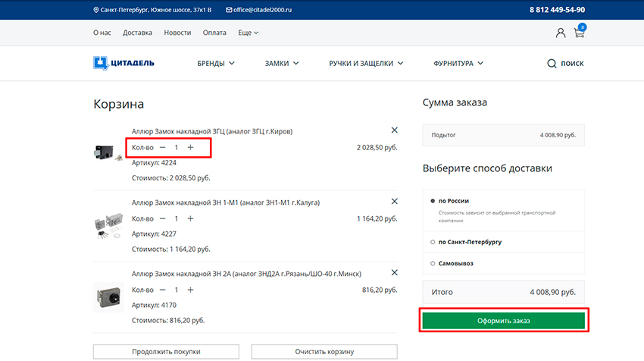Image resolution: width=644 pixels, height=361 pixels.
Task: Expand the Замки menu
Action: 282,63
